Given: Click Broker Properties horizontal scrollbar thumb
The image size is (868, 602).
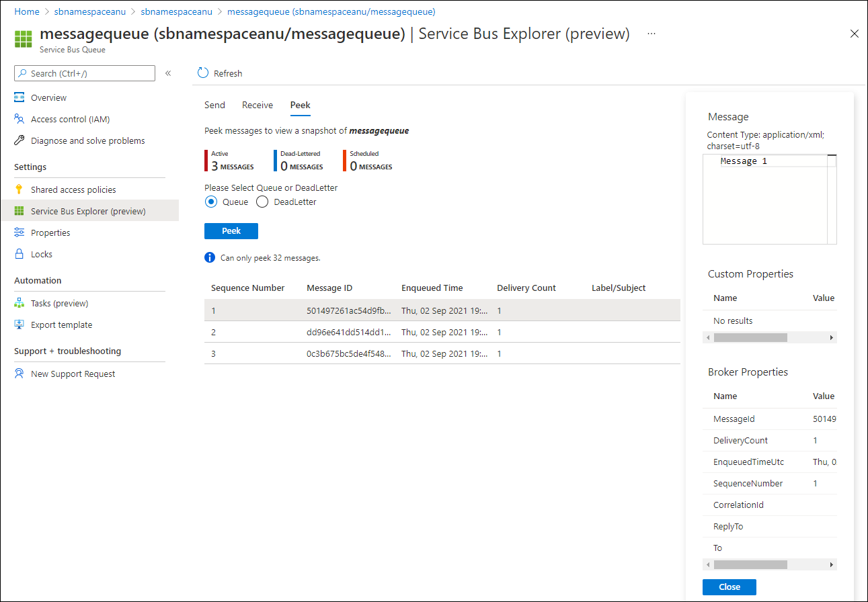Looking at the screenshot, I should coord(750,565).
